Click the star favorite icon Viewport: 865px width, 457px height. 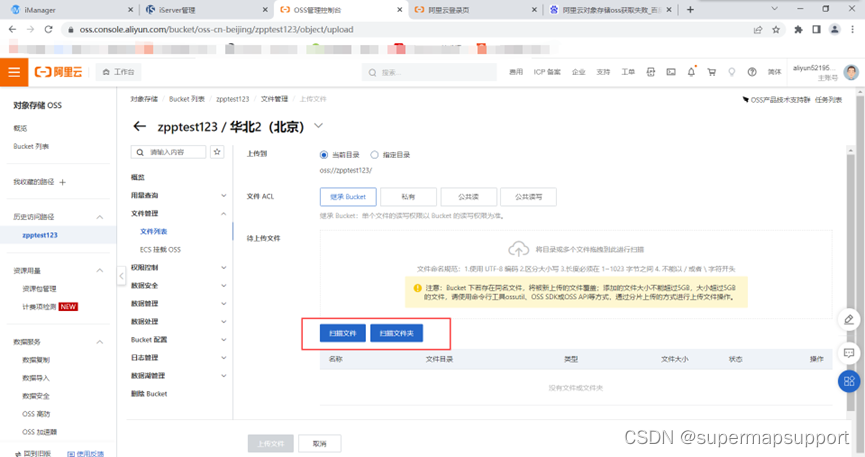click(217, 152)
